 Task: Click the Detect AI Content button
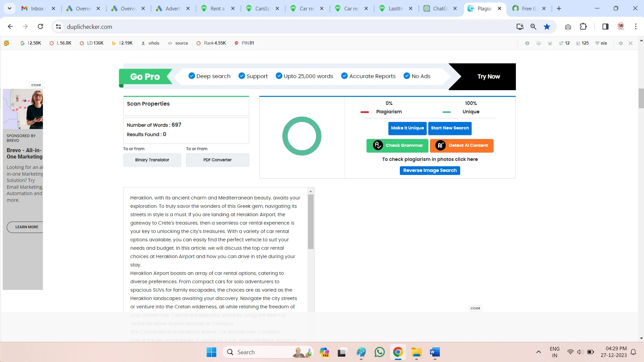click(462, 145)
